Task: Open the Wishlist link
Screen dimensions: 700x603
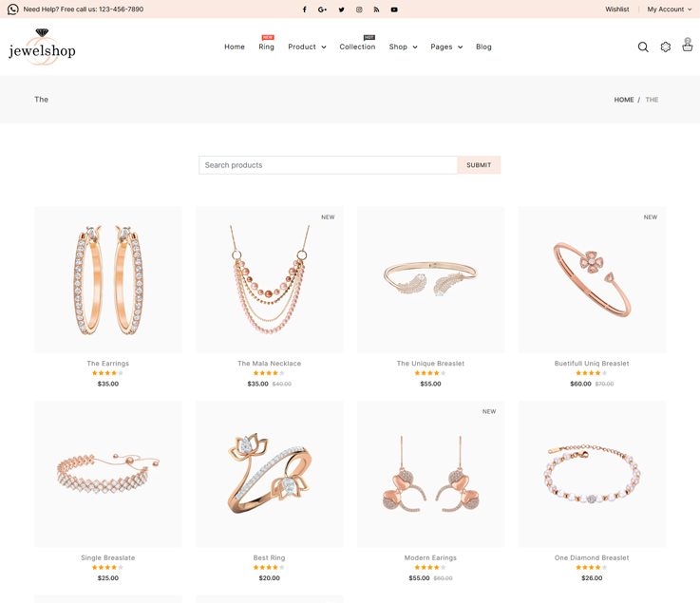Action: (x=617, y=9)
